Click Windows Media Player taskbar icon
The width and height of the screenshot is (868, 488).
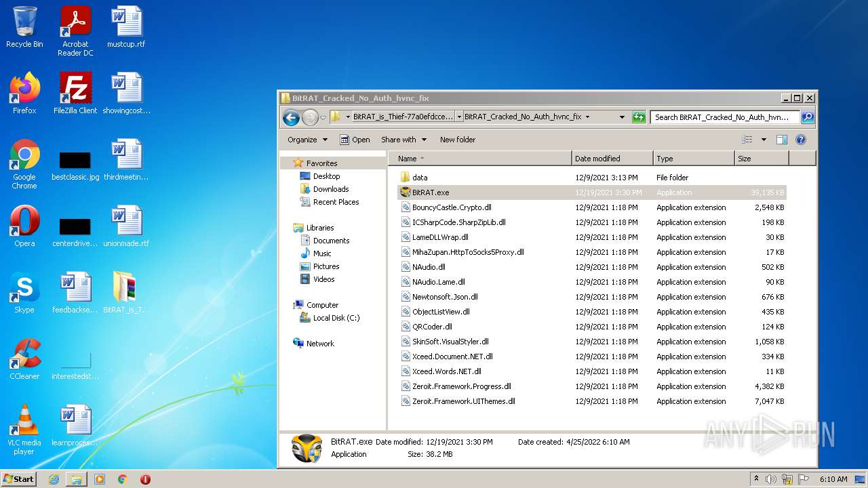(x=100, y=479)
